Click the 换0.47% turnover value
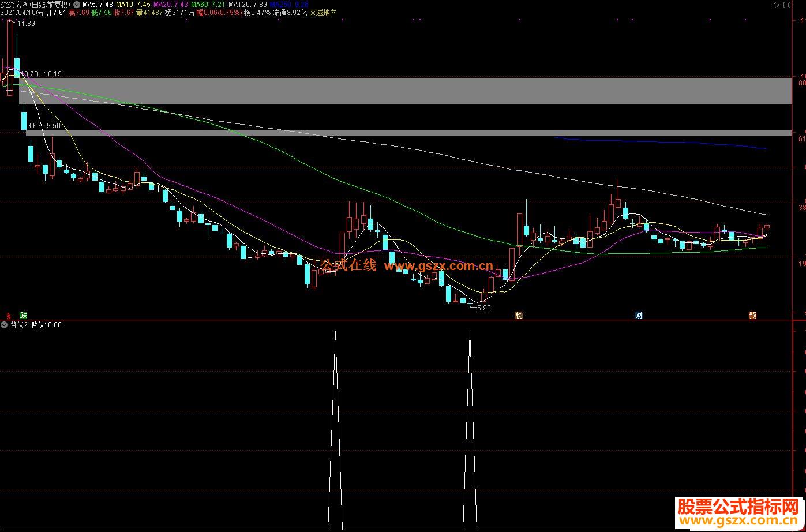 pyautogui.click(x=257, y=13)
